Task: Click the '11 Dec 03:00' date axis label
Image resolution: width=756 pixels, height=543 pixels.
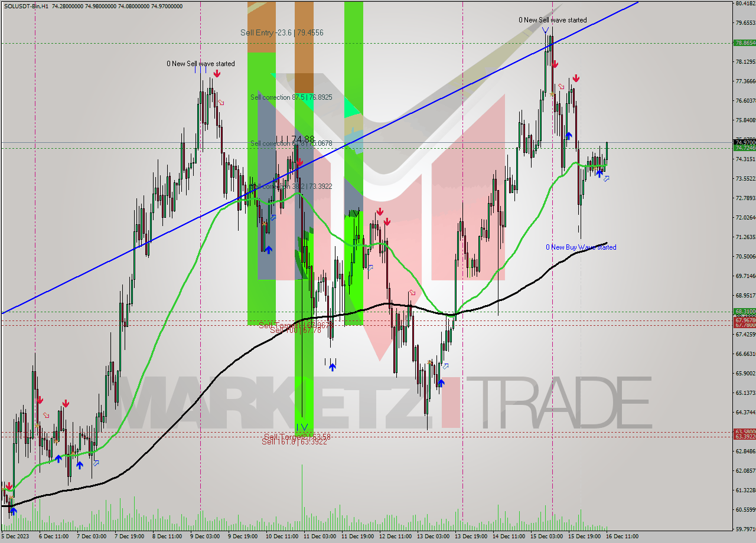Action: click(319, 537)
